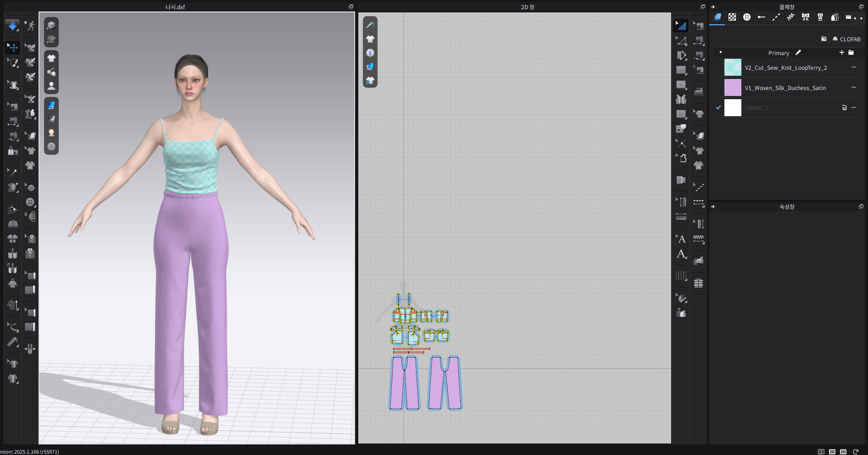Open the Graphic checkerboard tab in object browser
Viewport: 868px width, 455px height.
tap(732, 17)
